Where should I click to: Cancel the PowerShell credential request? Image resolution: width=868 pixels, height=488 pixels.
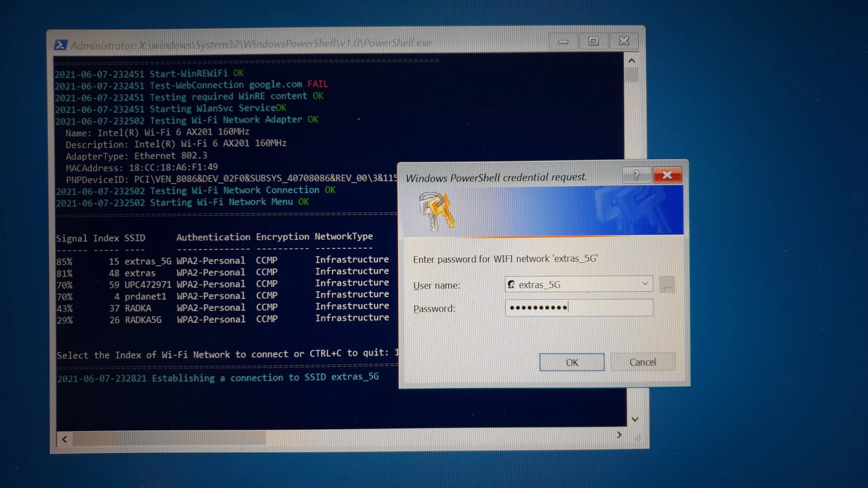point(642,361)
